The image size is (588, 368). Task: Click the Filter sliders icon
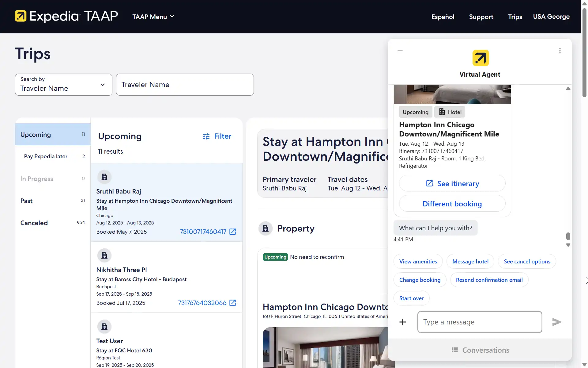point(206,136)
